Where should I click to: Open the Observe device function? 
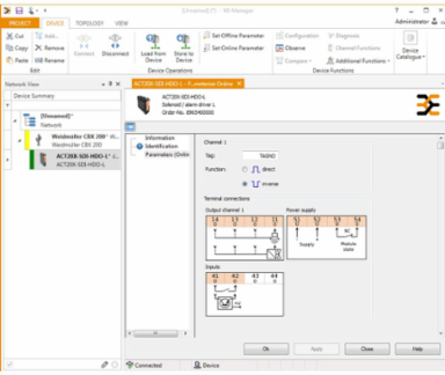click(x=290, y=48)
